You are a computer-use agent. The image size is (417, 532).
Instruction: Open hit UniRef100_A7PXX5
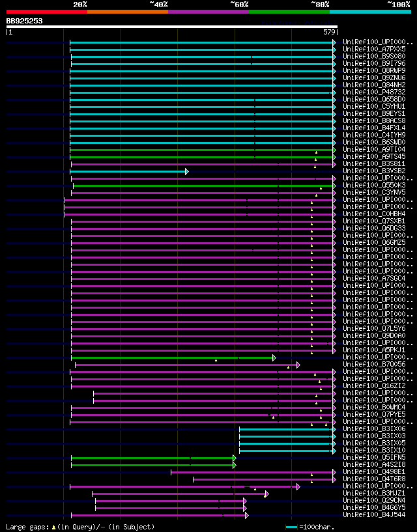(x=374, y=49)
